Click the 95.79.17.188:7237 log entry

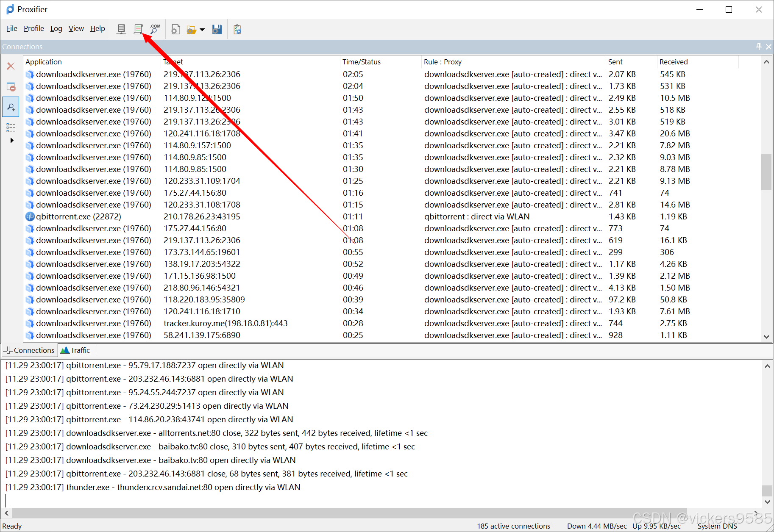(x=145, y=365)
